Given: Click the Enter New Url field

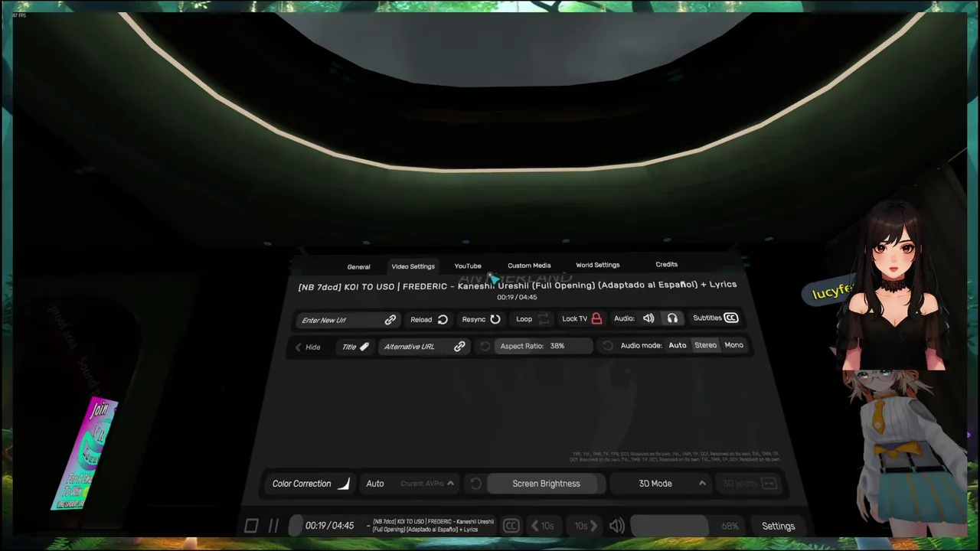Looking at the screenshot, I should pyautogui.click(x=348, y=320).
